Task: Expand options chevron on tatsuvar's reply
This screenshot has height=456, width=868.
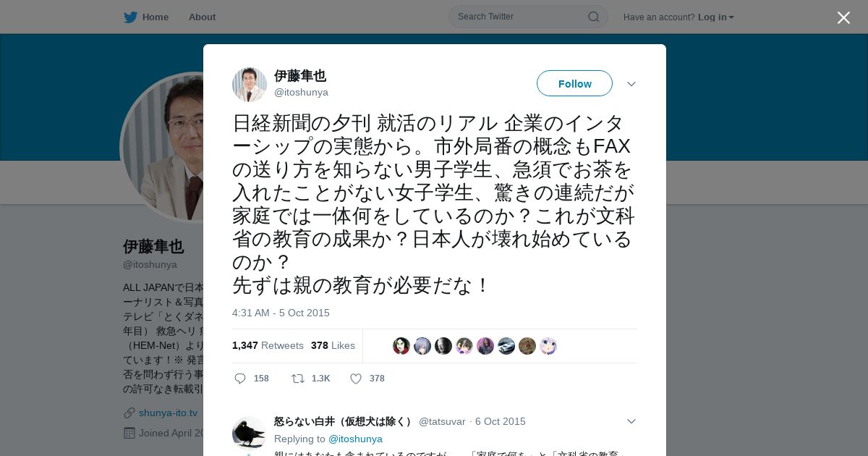Action: point(631,421)
